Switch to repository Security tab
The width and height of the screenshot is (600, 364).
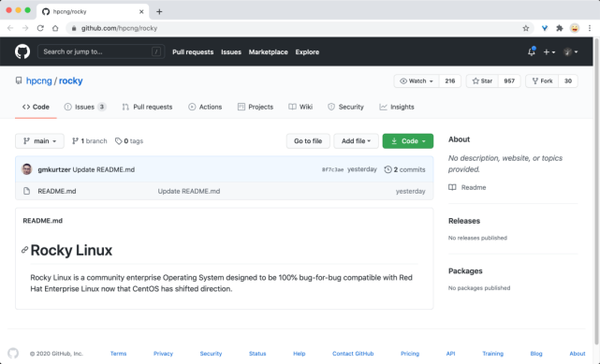[346, 107]
